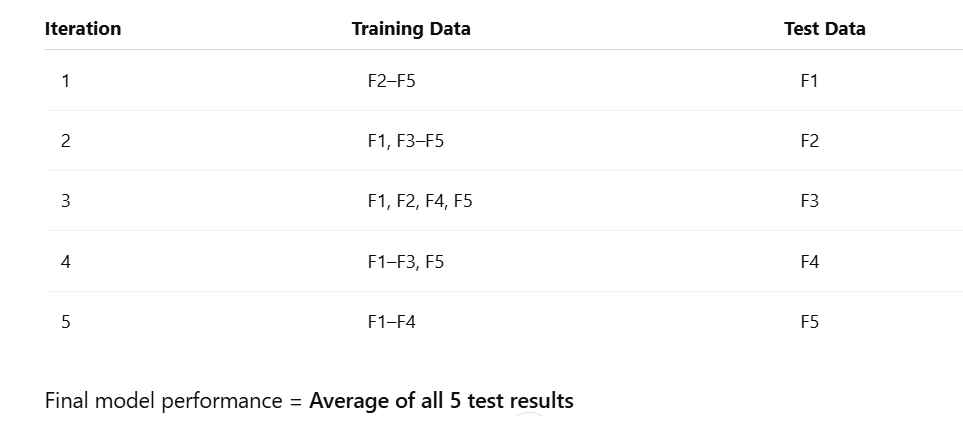Select the F3 test data cell

809,201
